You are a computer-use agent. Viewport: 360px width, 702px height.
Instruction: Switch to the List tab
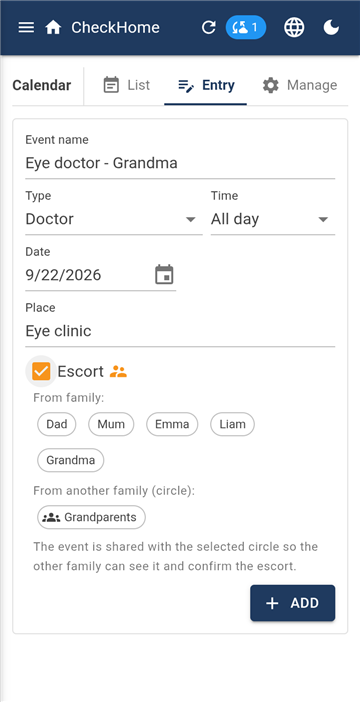tap(127, 85)
